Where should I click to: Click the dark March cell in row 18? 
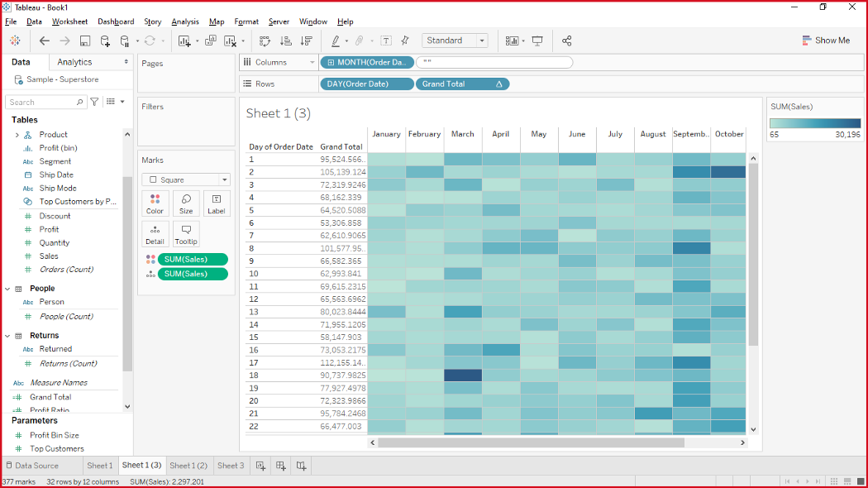pyautogui.click(x=463, y=375)
